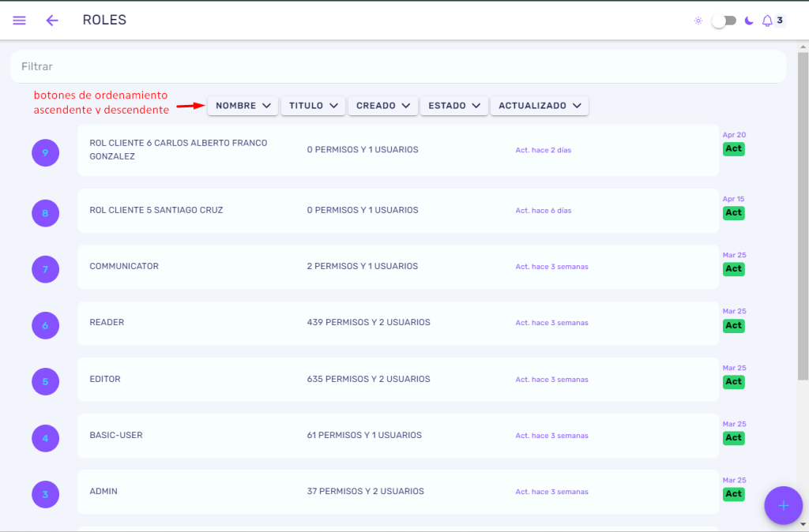This screenshot has height=532, width=809.
Task: Click the sun light-mode icon
Action: click(698, 21)
